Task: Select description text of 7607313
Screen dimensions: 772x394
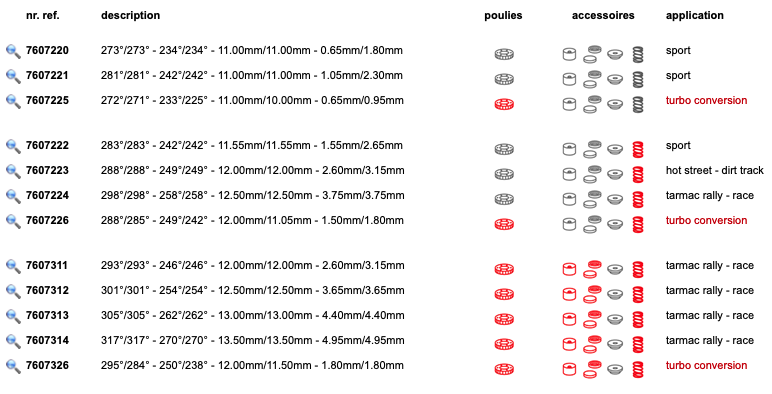Action: tap(253, 315)
